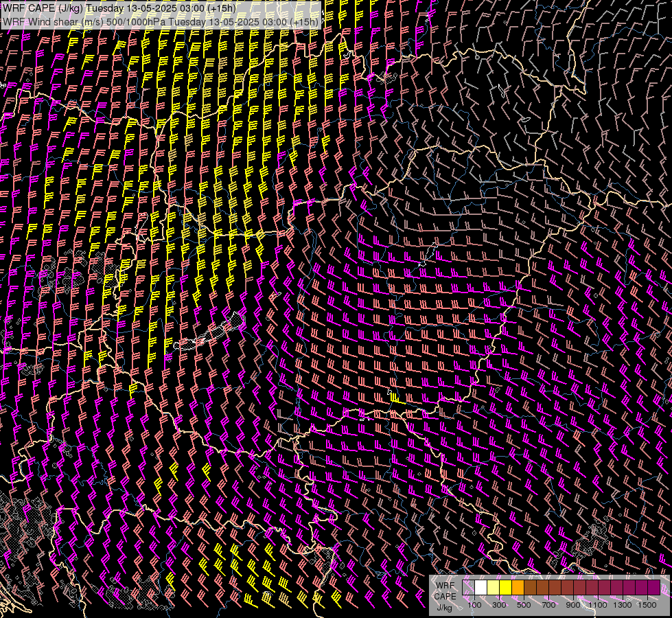Click the '1500' legend scale label
Screen dimensions: 672x618
tap(647, 605)
